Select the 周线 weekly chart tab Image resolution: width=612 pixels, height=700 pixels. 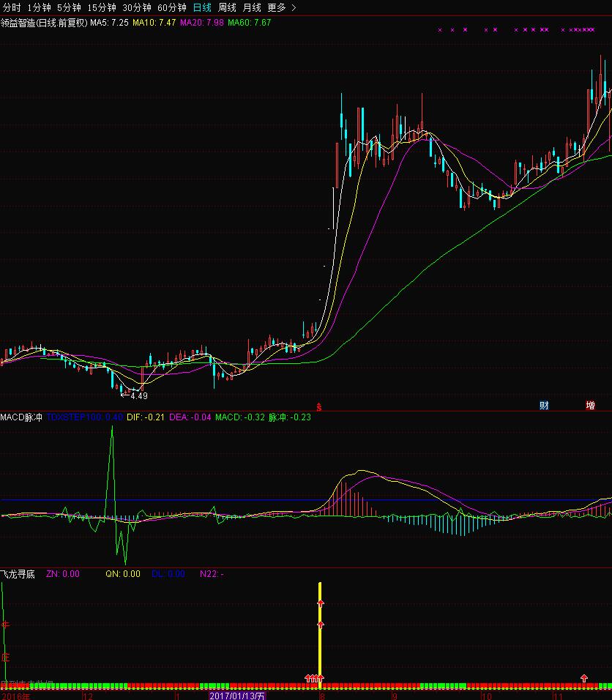227,7
